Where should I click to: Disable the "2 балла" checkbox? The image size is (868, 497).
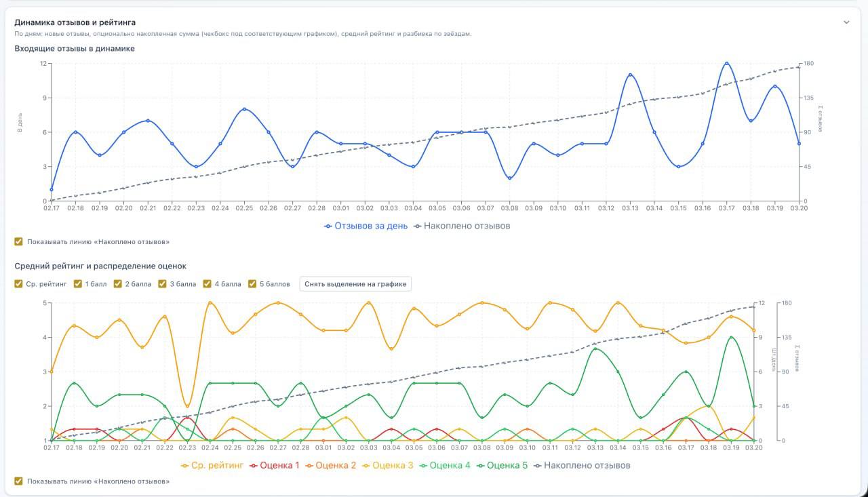click(118, 284)
